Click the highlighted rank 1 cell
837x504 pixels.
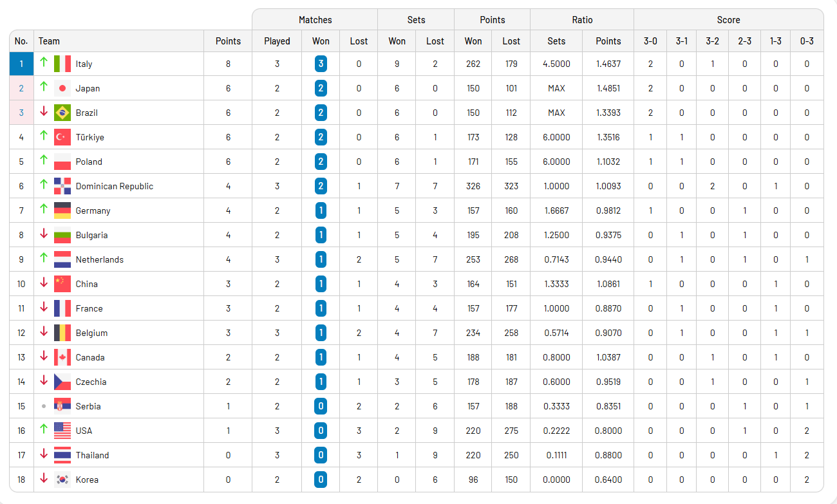coord(21,64)
